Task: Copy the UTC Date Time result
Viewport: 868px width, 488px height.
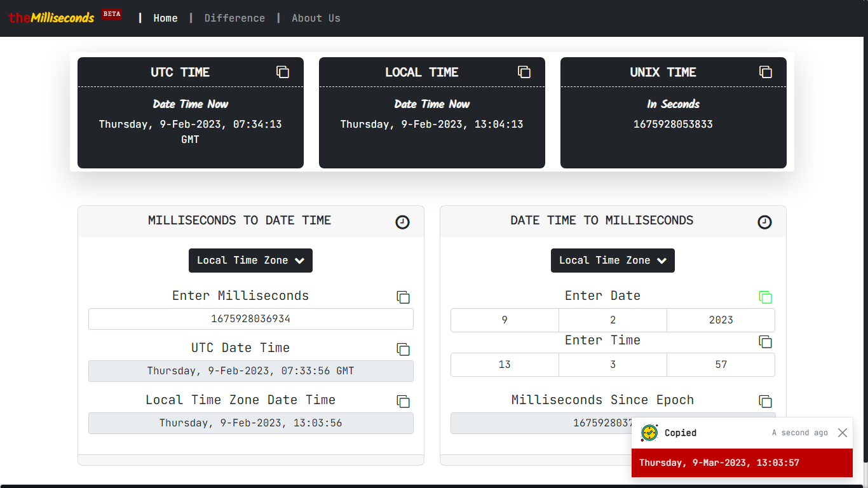Action: (x=403, y=349)
